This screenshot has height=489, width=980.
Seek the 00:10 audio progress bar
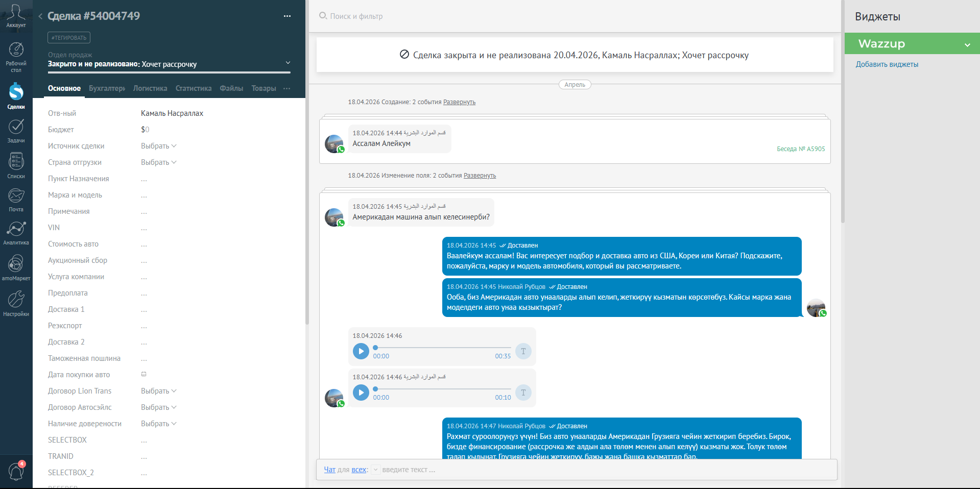click(442, 389)
